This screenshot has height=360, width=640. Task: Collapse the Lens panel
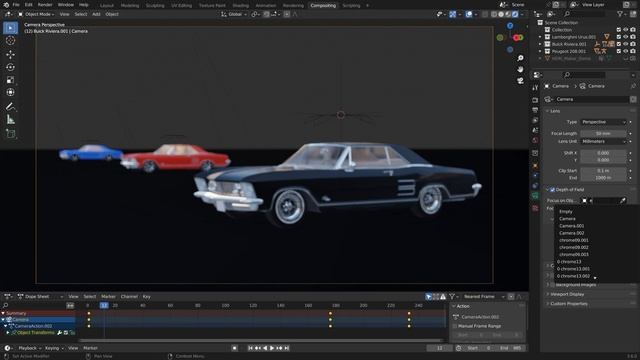tap(555, 111)
